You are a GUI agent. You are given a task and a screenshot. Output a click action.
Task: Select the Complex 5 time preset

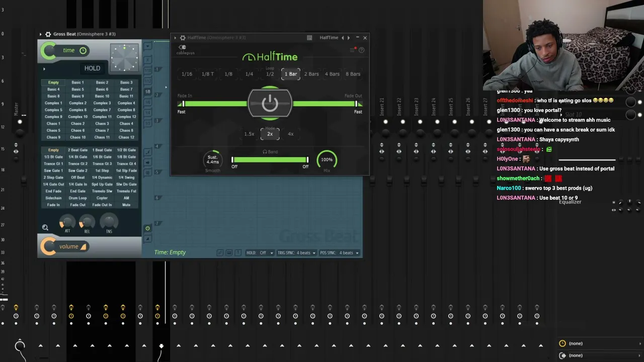tap(53, 110)
